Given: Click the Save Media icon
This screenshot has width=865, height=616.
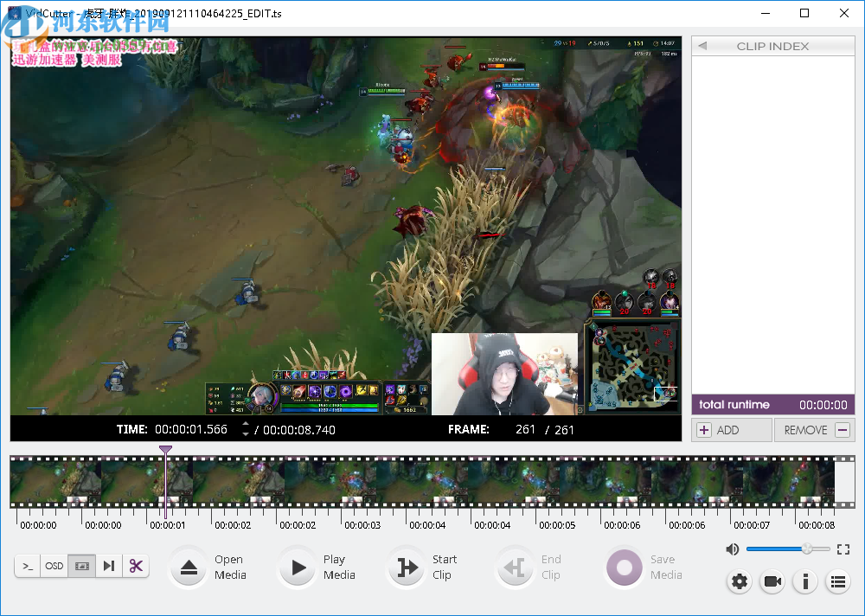Looking at the screenshot, I should pos(624,568).
